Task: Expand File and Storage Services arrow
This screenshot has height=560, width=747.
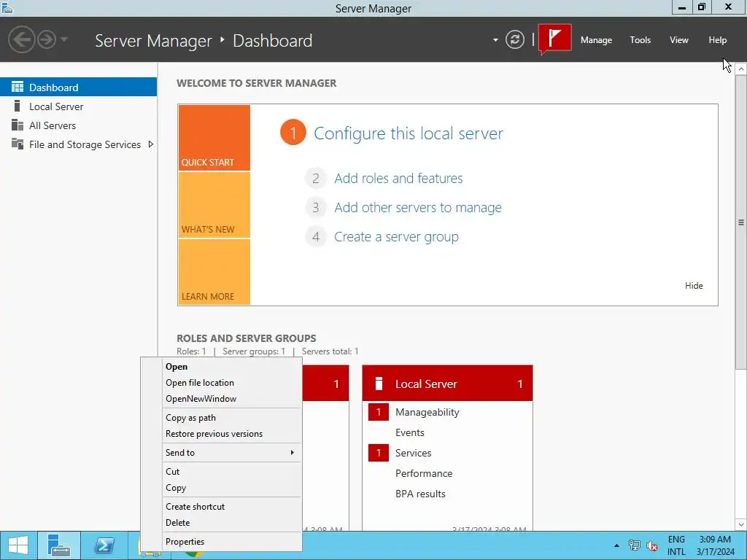Action: pyautogui.click(x=150, y=144)
